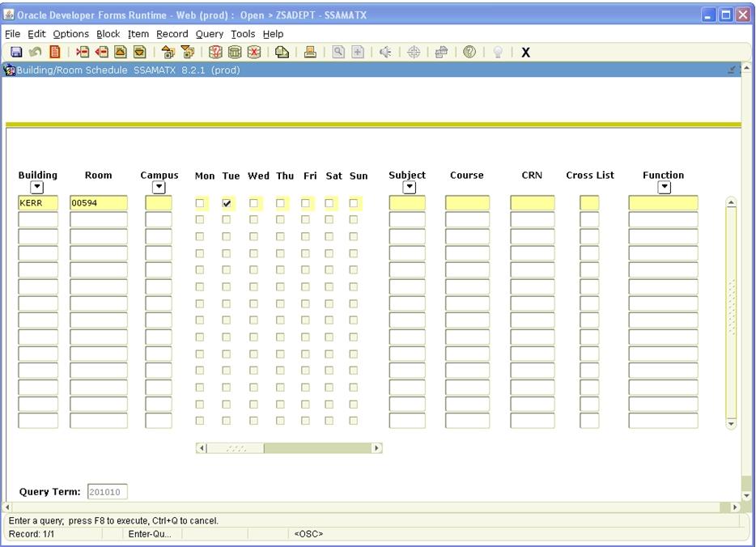Jump to Previous Block using toolbar icon
This screenshot has height=547, width=756.
click(168, 52)
